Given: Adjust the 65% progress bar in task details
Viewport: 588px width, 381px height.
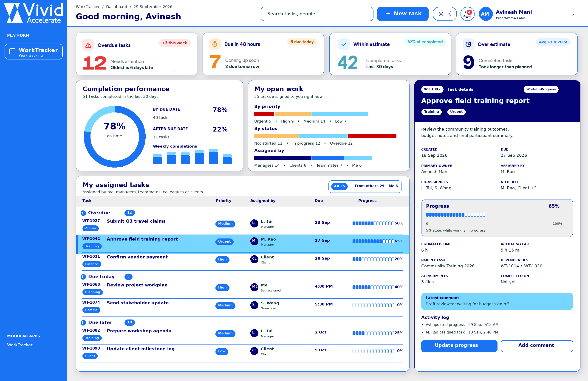Looking at the screenshot, I should point(455,215).
